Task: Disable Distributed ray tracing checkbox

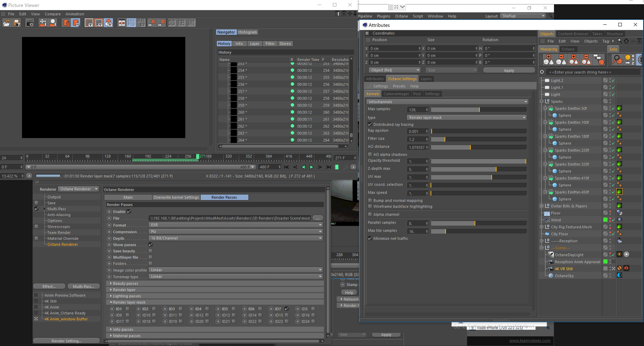Action: (370, 124)
